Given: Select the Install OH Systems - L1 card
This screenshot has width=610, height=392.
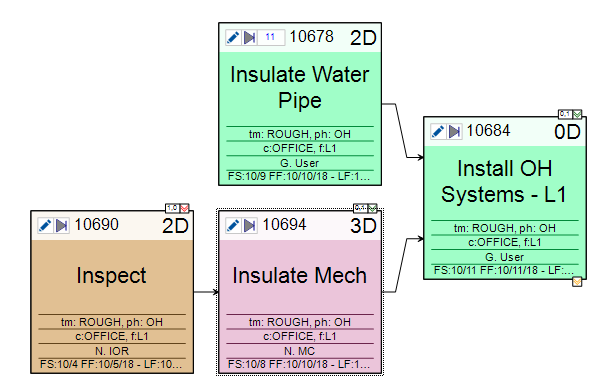Looking at the screenshot, I should pos(505,198).
